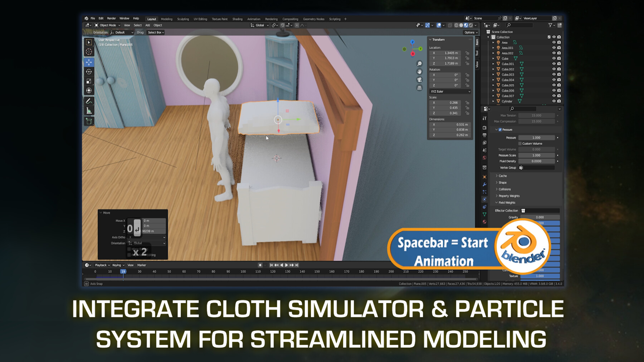Click the Gravity value slider
Viewport: 644px width, 362px height.
pyautogui.click(x=540, y=217)
